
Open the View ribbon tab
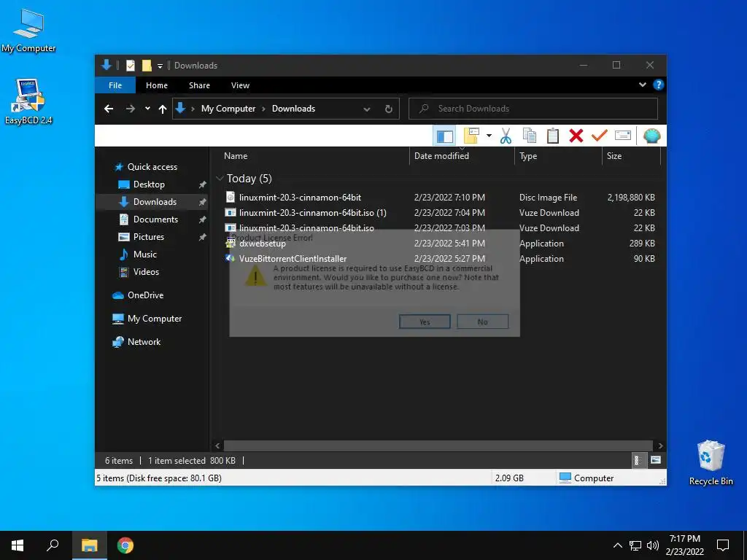(x=240, y=85)
